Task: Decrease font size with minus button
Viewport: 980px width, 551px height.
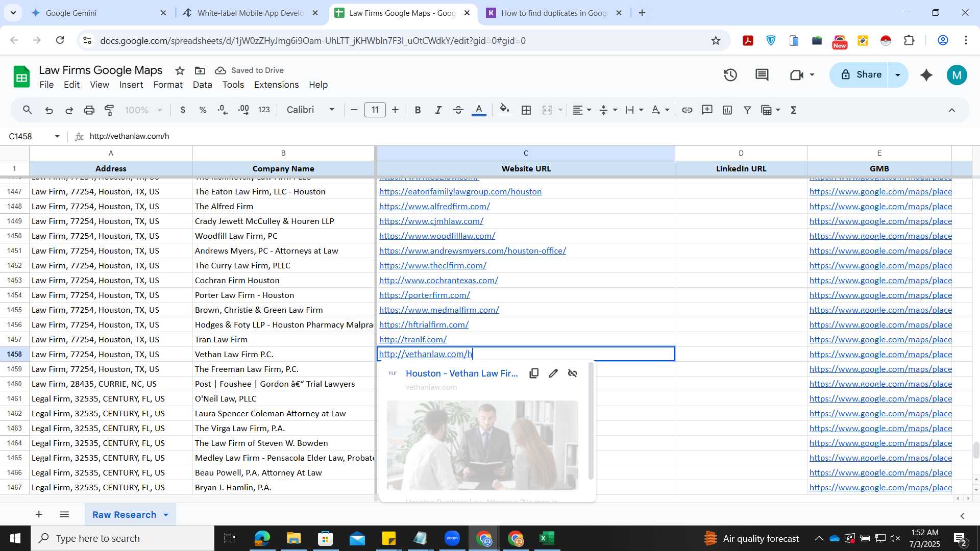Action: click(x=354, y=110)
